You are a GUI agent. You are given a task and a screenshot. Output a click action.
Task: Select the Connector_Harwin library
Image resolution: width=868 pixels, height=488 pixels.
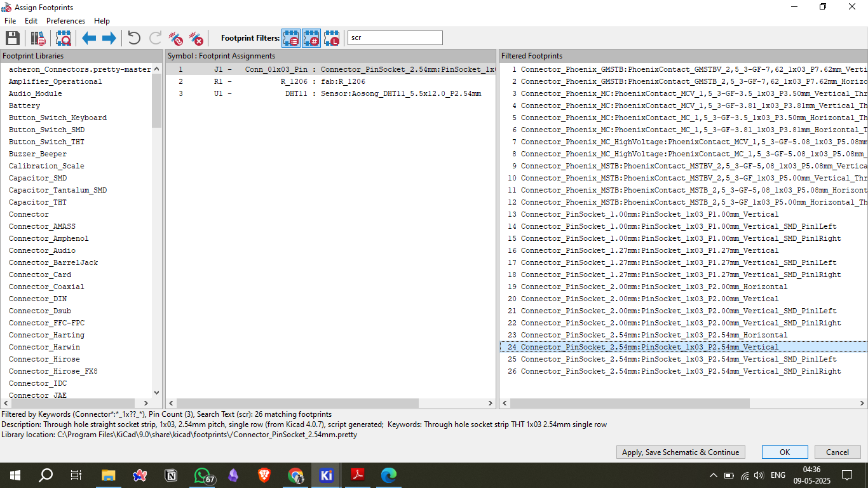pos(44,347)
